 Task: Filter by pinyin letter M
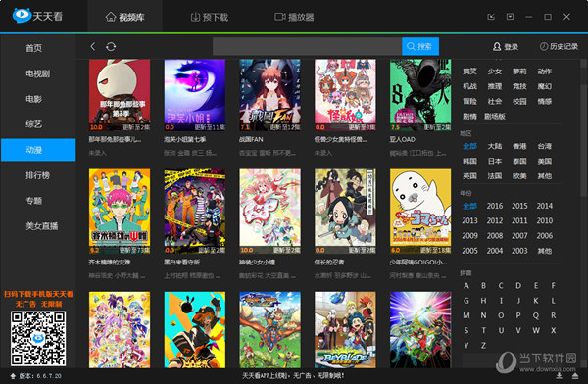tap(466, 315)
